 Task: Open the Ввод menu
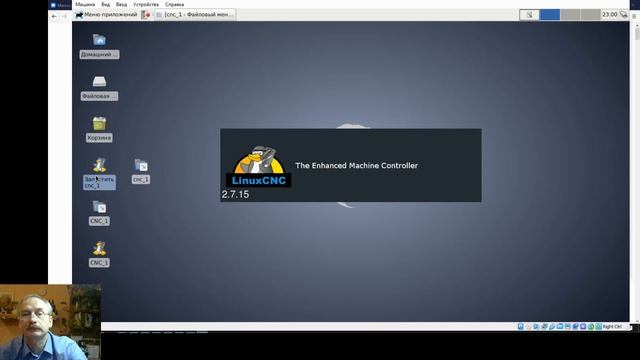click(121, 4)
